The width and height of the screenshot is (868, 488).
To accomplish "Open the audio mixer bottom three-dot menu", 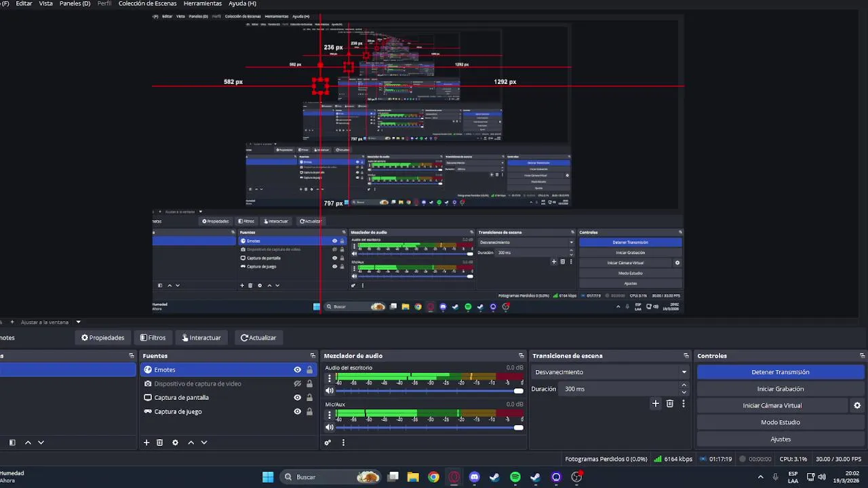I will pos(343,443).
